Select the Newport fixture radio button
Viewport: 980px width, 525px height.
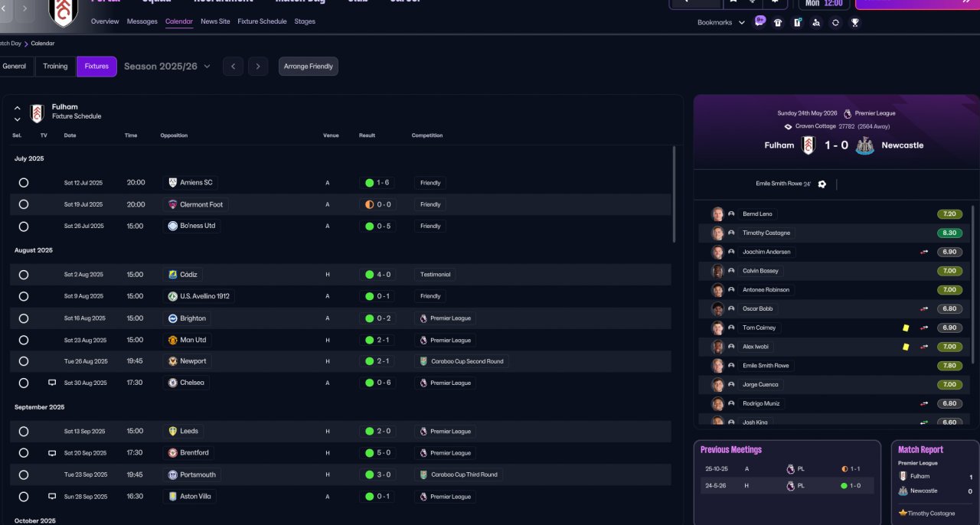point(24,361)
